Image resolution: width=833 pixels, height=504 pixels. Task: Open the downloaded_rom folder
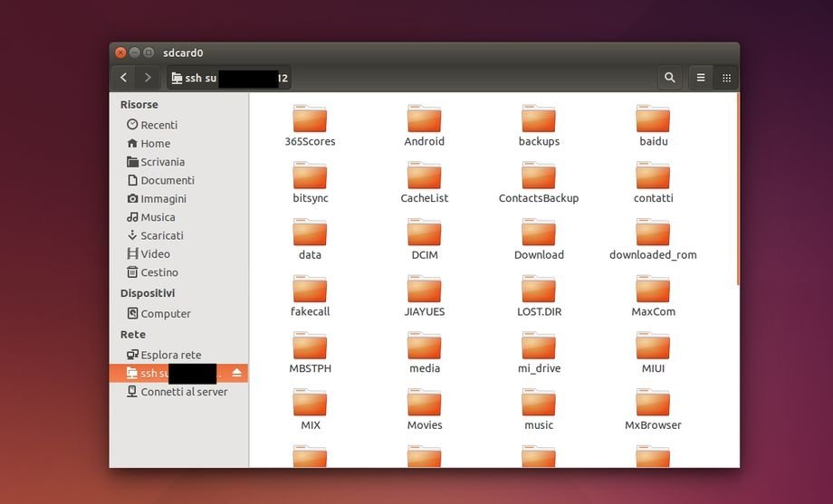[x=653, y=234]
